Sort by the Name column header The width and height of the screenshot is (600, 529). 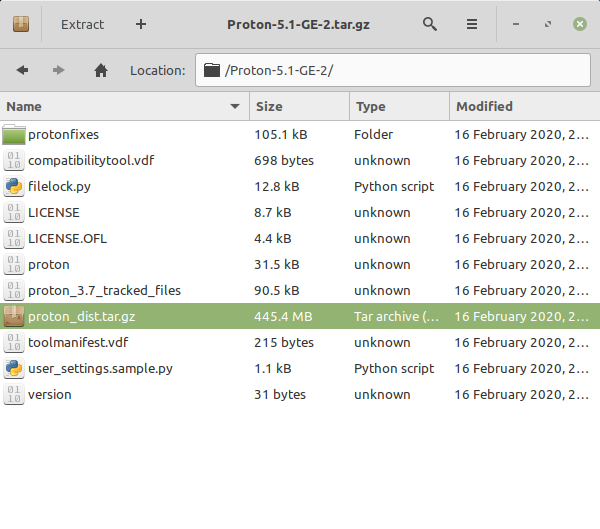(125, 106)
